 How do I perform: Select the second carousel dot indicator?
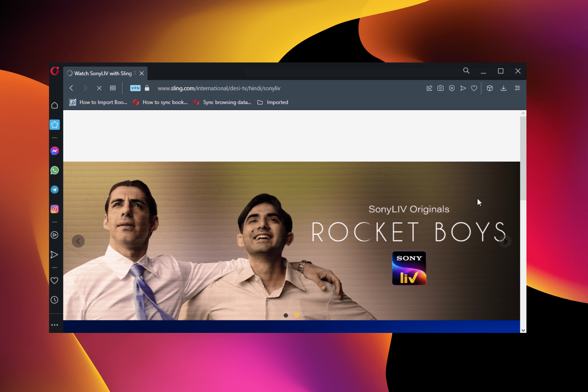coord(297,315)
